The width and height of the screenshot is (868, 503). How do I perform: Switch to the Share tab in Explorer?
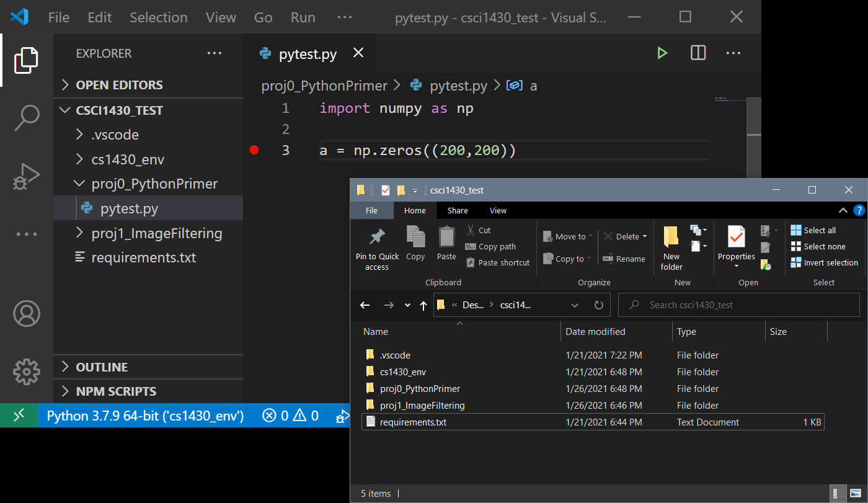(457, 210)
